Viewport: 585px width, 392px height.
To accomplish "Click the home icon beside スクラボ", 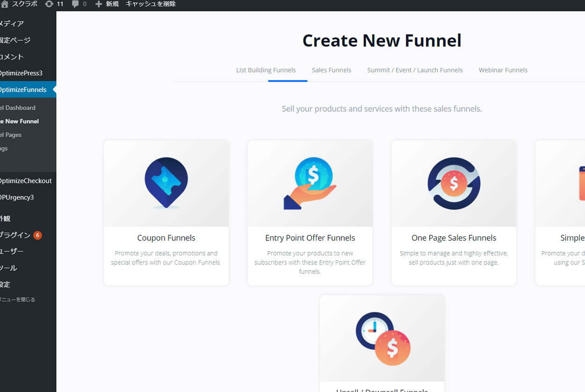I will pyautogui.click(x=5, y=4).
